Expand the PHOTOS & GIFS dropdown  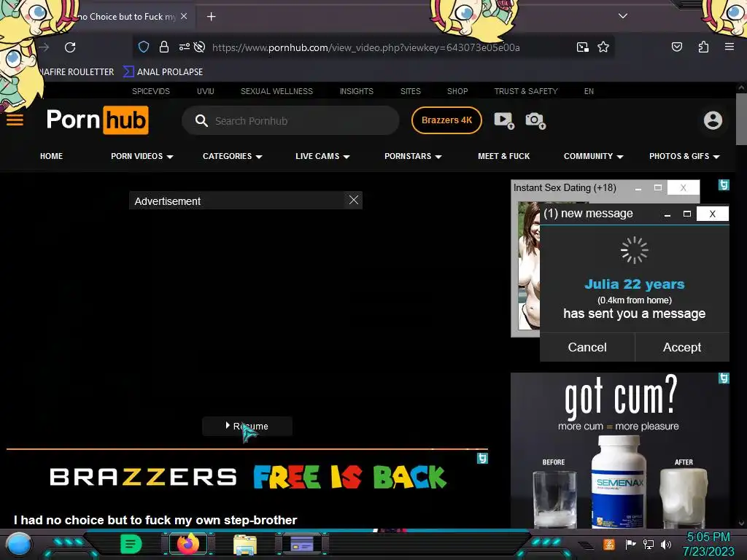tap(684, 156)
